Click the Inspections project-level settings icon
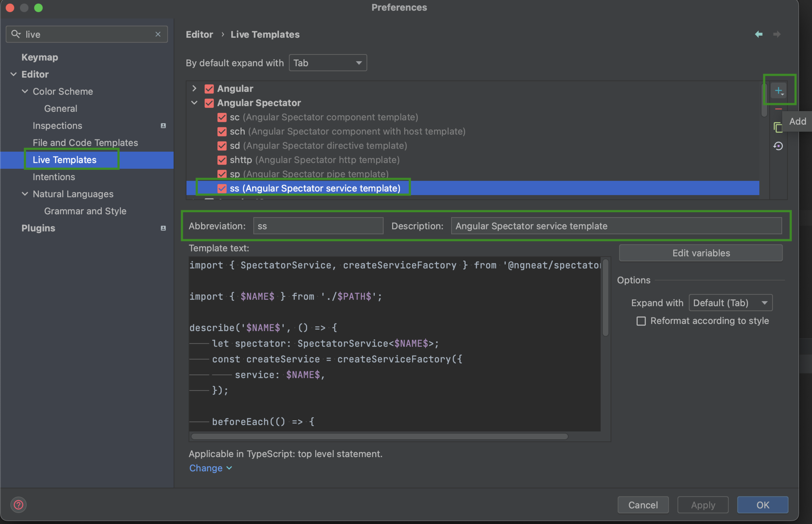This screenshot has width=812, height=524. [x=163, y=126]
